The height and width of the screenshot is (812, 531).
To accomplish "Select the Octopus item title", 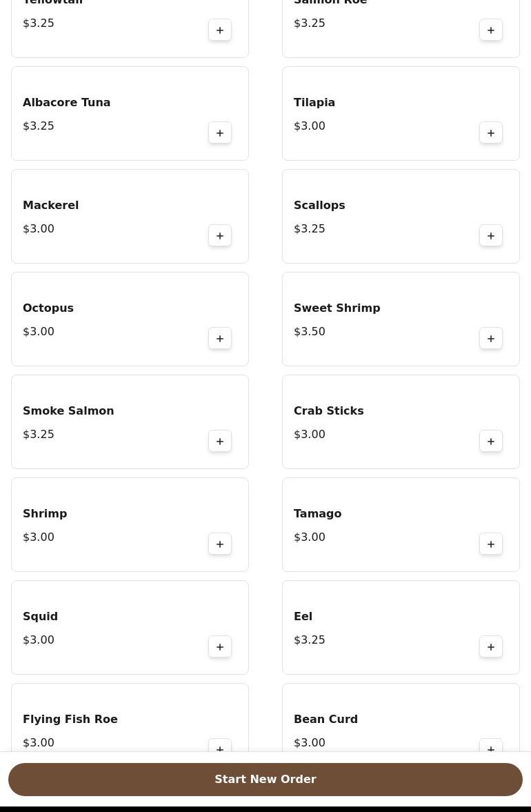I will click(x=48, y=308).
